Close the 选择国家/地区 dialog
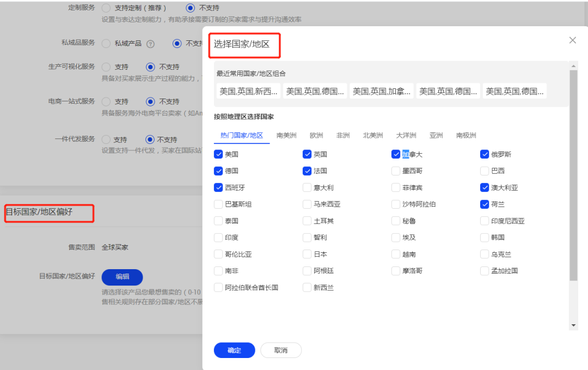Screen dimensions: 588x370 click(x=572, y=40)
